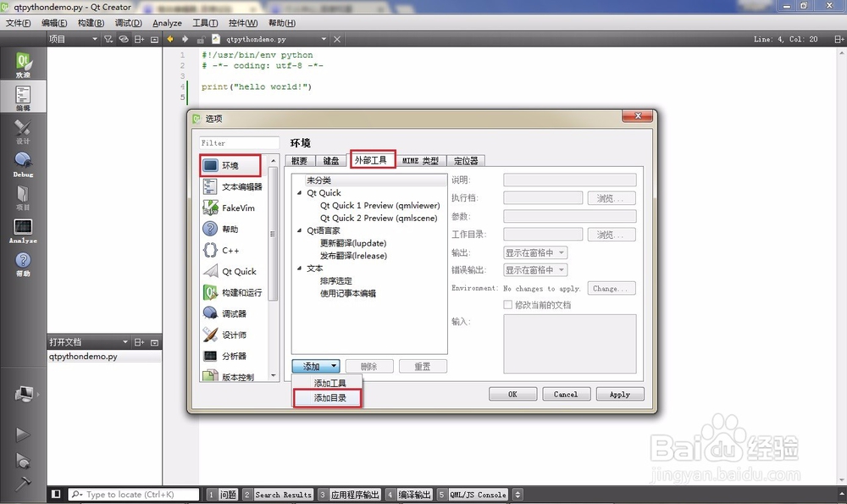The height and width of the screenshot is (504, 847).
Task: Switch to the General tab in options
Action: [x=299, y=160]
